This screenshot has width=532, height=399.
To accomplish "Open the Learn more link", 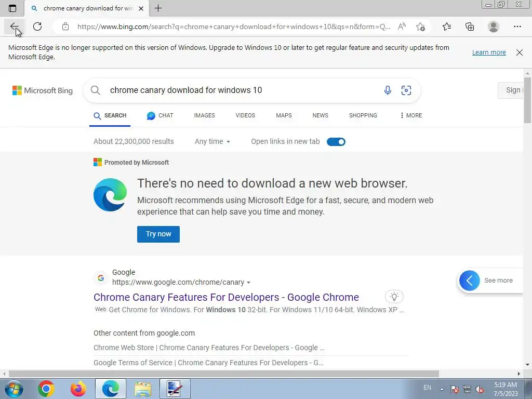I will click(x=489, y=52).
